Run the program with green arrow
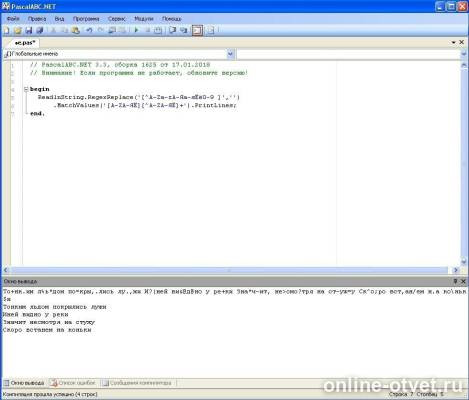Viewport: 469px width, 400px height. pos(136,31)
